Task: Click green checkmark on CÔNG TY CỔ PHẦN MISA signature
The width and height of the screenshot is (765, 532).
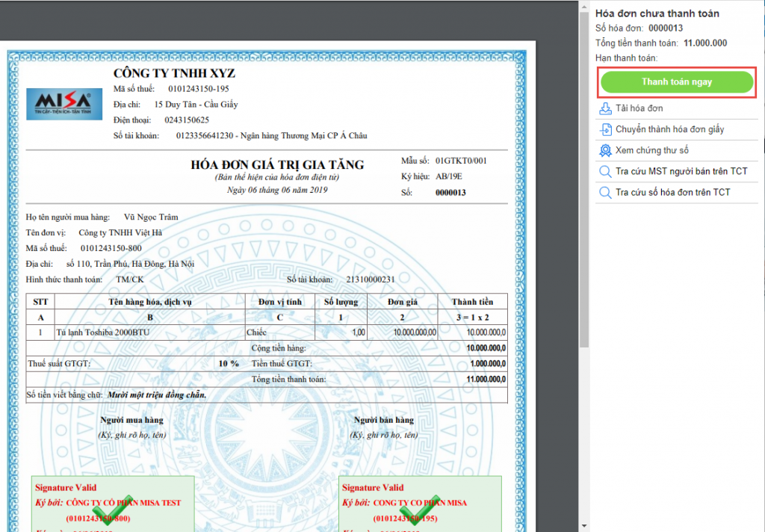Action: tap(418, 510)
